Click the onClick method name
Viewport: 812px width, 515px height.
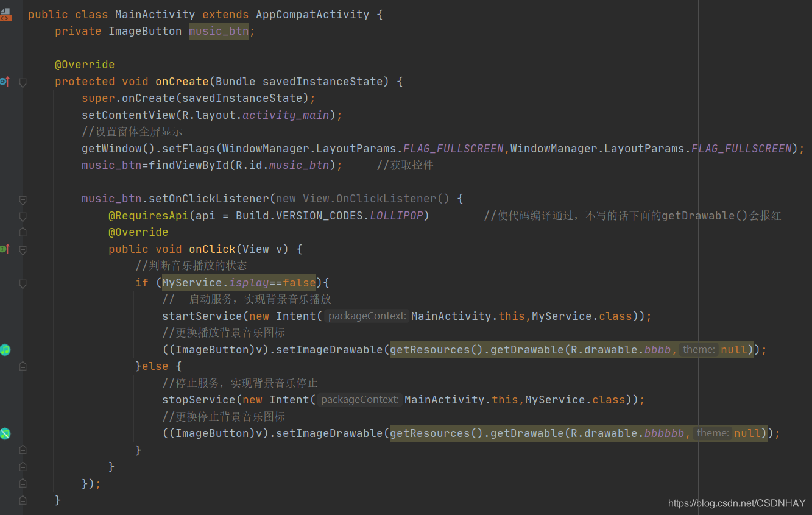point(212,249)
